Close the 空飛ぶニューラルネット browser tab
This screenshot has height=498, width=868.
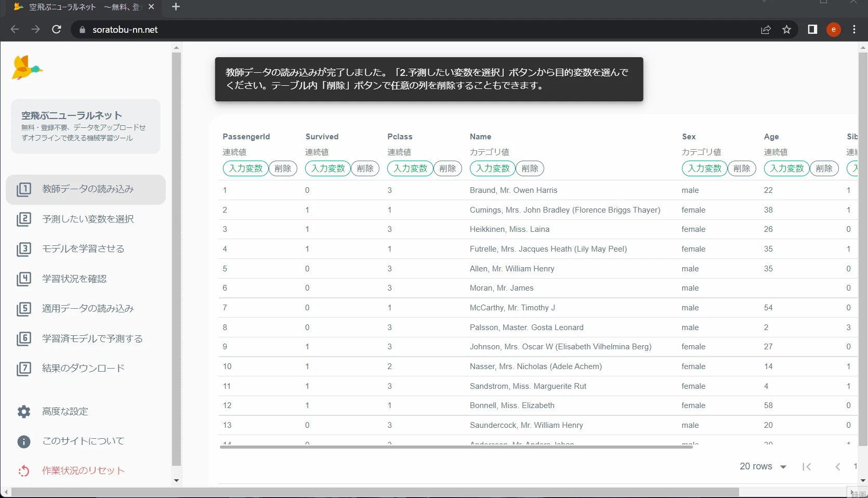click(x=151, y=7)
